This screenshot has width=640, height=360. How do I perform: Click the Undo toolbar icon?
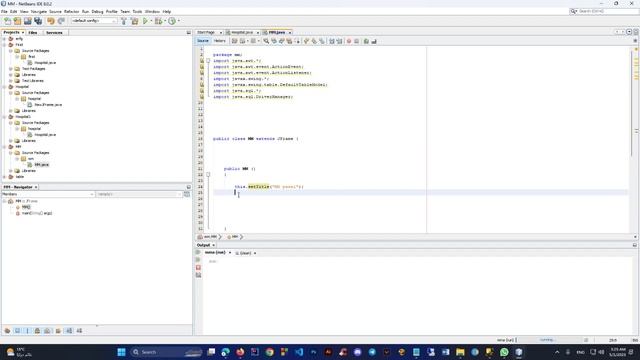pyautogui.click(x=51, y=21)
